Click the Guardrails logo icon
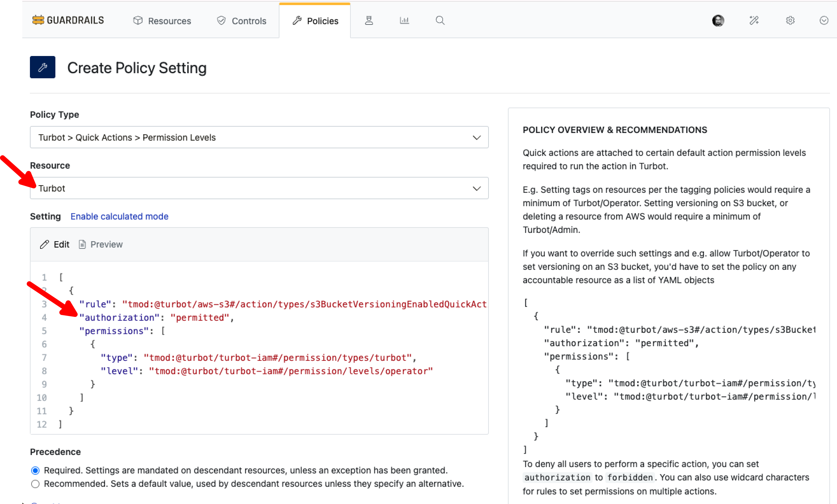Image resolution: width=837 pixels, height=504 pixels. tap(38, 20)
